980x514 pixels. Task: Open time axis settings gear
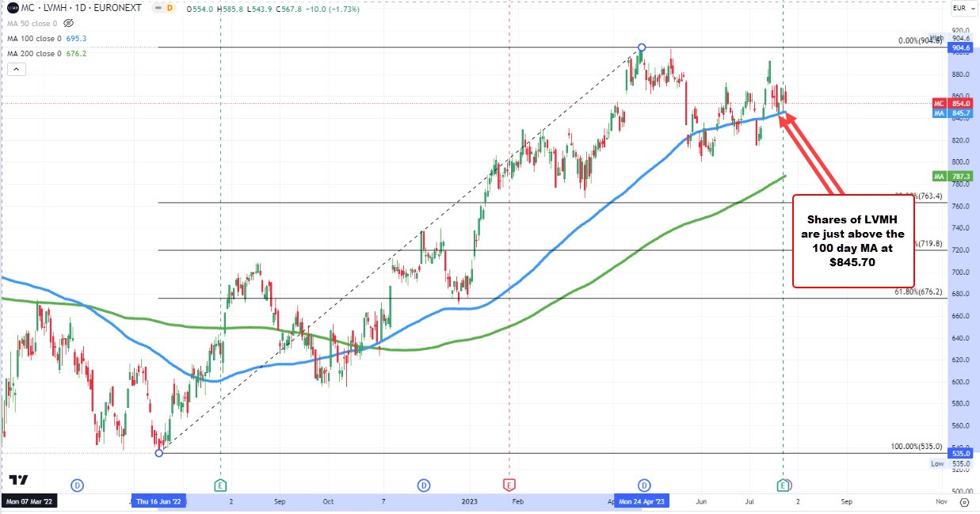click(x=963, y=501)
